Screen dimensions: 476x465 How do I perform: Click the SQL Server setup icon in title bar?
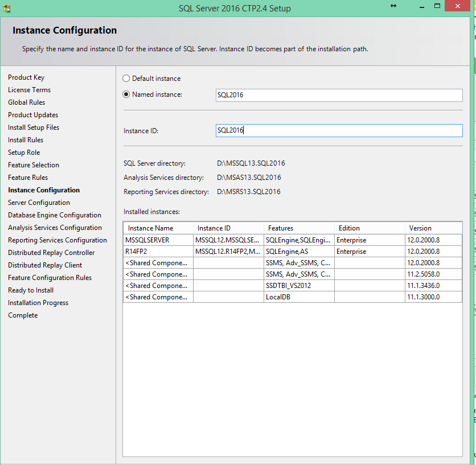7,8
